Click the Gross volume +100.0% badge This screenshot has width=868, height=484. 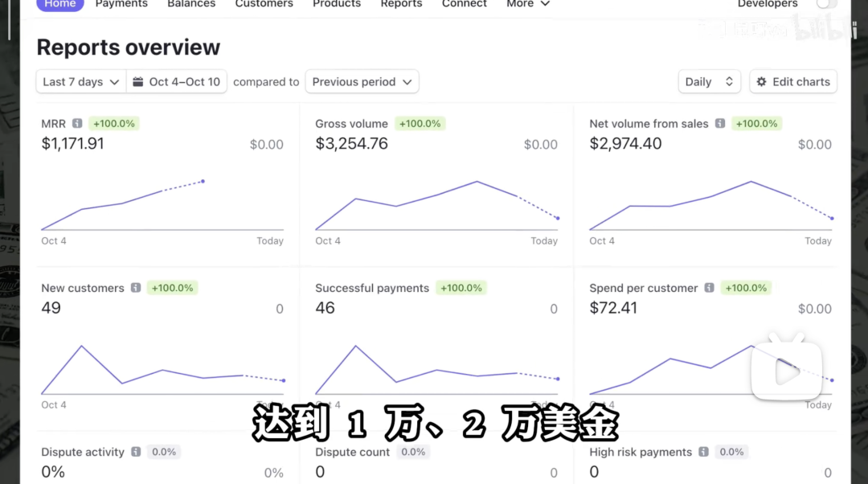click(420, 124)
